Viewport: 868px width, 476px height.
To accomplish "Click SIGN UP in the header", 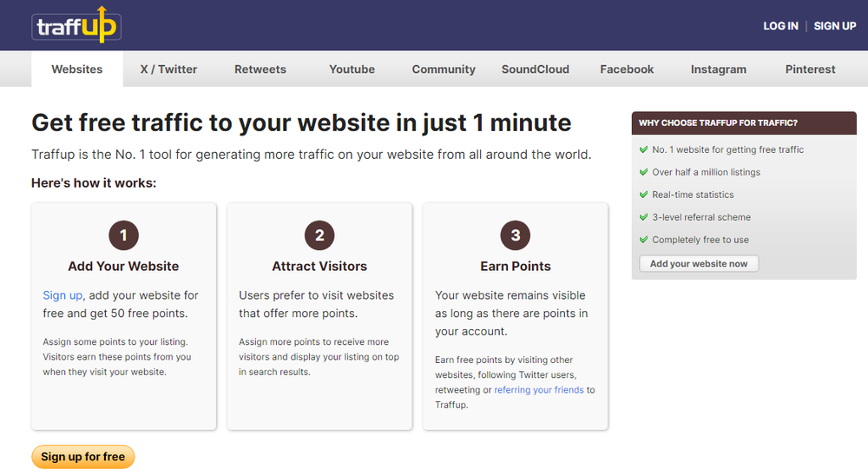I will (x=835, y=26).
